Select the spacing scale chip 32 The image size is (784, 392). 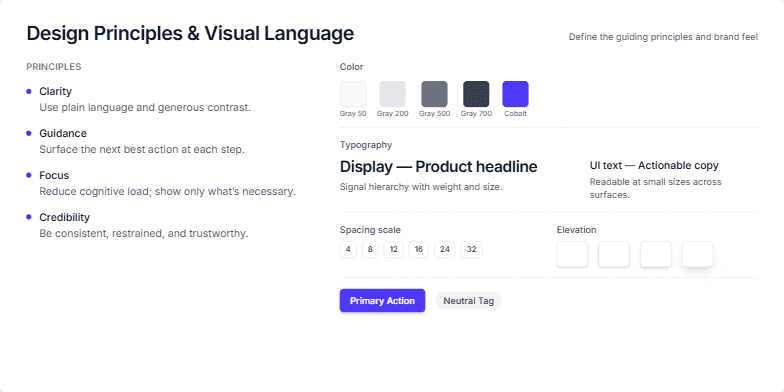472,250
